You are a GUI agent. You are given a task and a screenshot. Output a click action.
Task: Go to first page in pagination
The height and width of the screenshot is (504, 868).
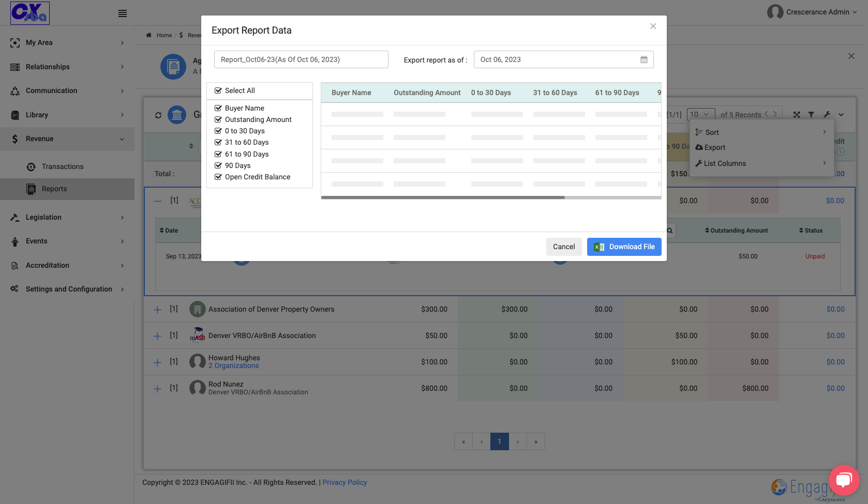[x=463, y=441]
